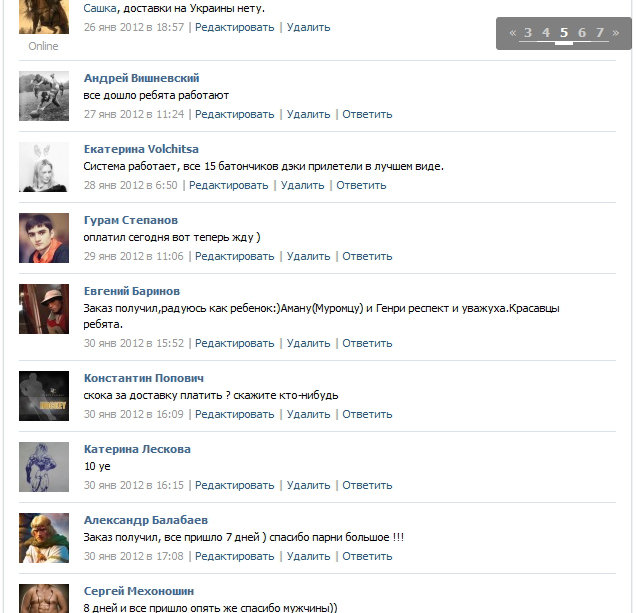Open Гурам Степанов's avatar photo
The width and height of the screenshot is (637, 613).
44,238
